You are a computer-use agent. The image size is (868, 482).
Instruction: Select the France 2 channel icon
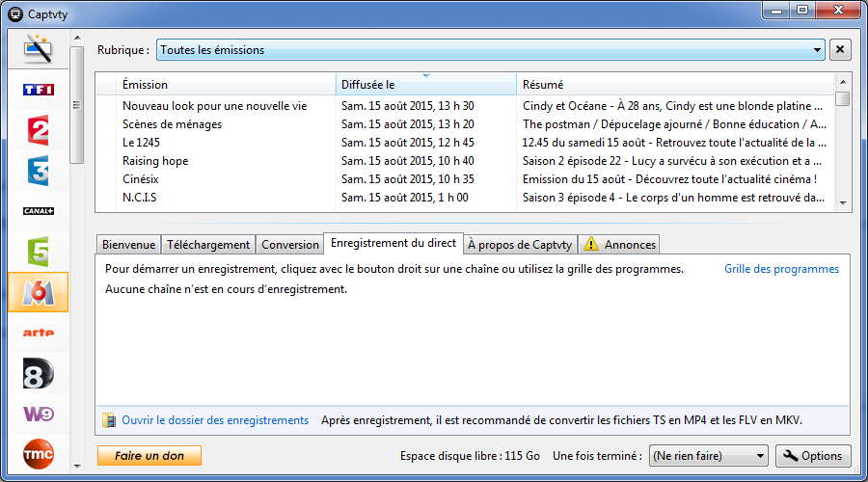(39, 130)
